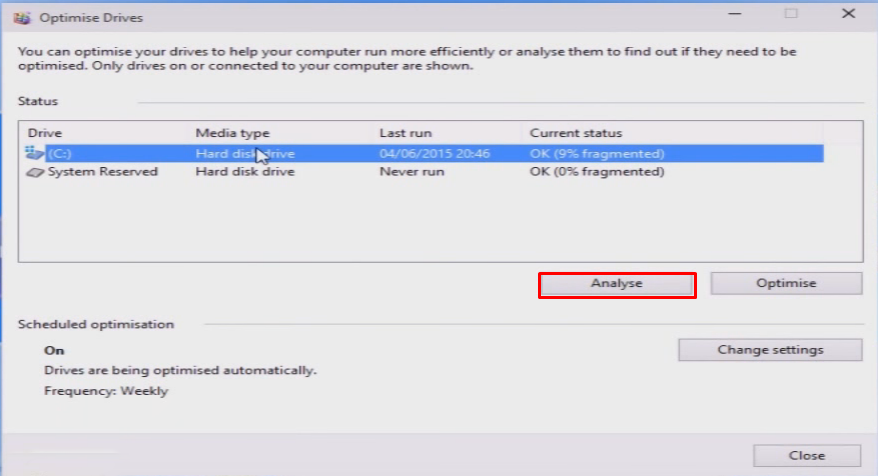Click the Frequency: Weekly text
The height and width of the screenshot is (476, 878).
(x=106, y=391)
